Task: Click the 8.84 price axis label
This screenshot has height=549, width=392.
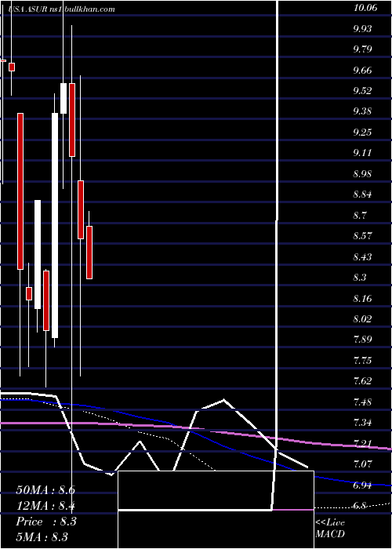Action: tap(362, 195)
